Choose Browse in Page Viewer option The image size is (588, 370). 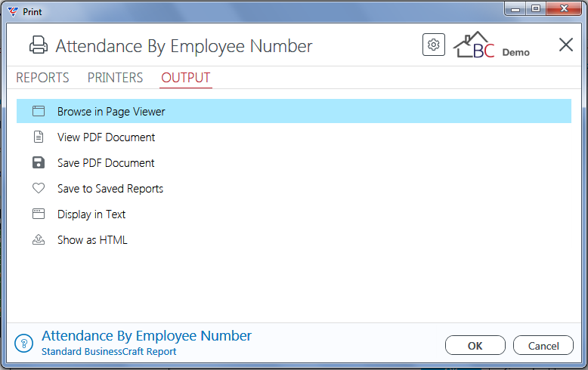point(294,111)
